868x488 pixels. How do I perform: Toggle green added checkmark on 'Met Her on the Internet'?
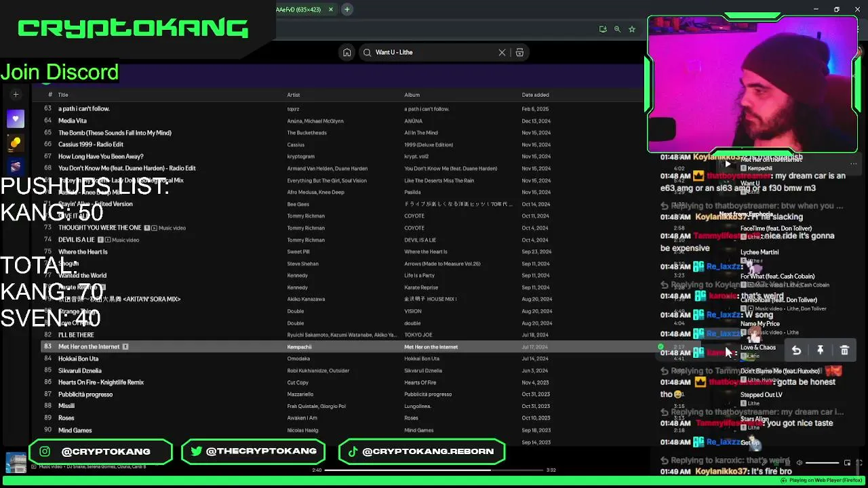660,346
